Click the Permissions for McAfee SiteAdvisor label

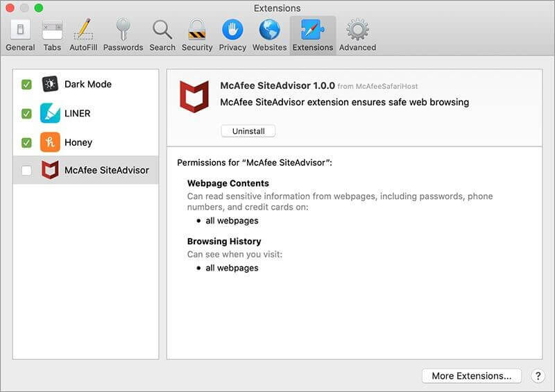tap(255, 163)
